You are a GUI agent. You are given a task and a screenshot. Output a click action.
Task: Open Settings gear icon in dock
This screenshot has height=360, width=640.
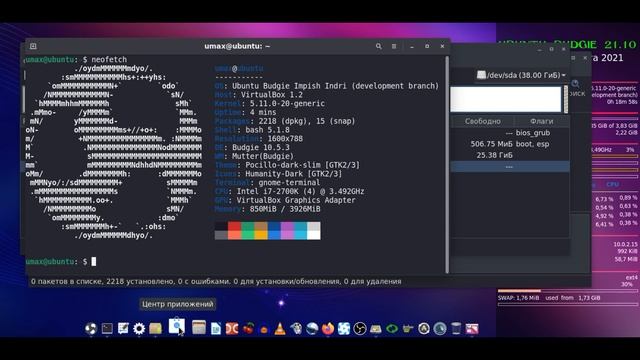tap(139, 329)
